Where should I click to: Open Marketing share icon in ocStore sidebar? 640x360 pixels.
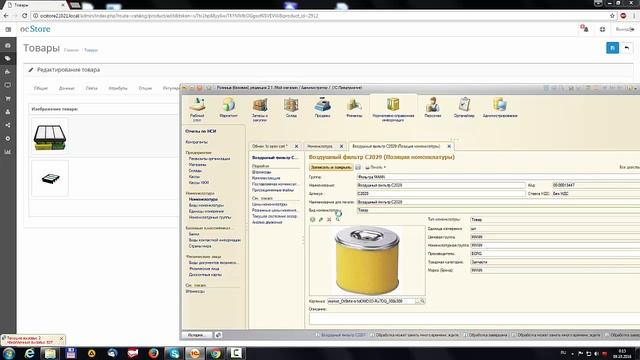[8, 125]
